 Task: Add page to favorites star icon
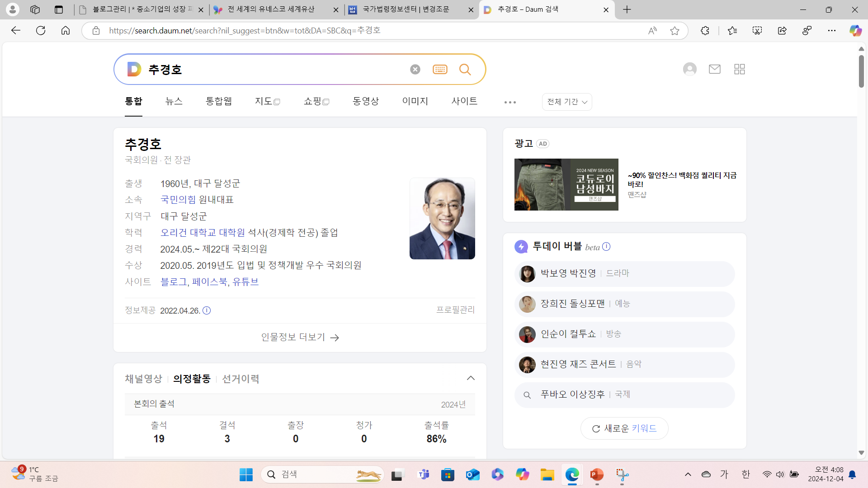675,31
